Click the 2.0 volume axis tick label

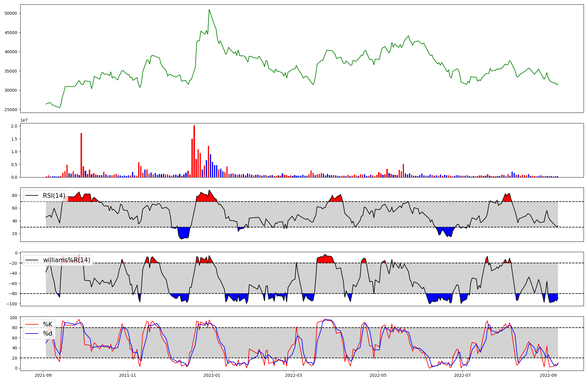pos(14,126)
